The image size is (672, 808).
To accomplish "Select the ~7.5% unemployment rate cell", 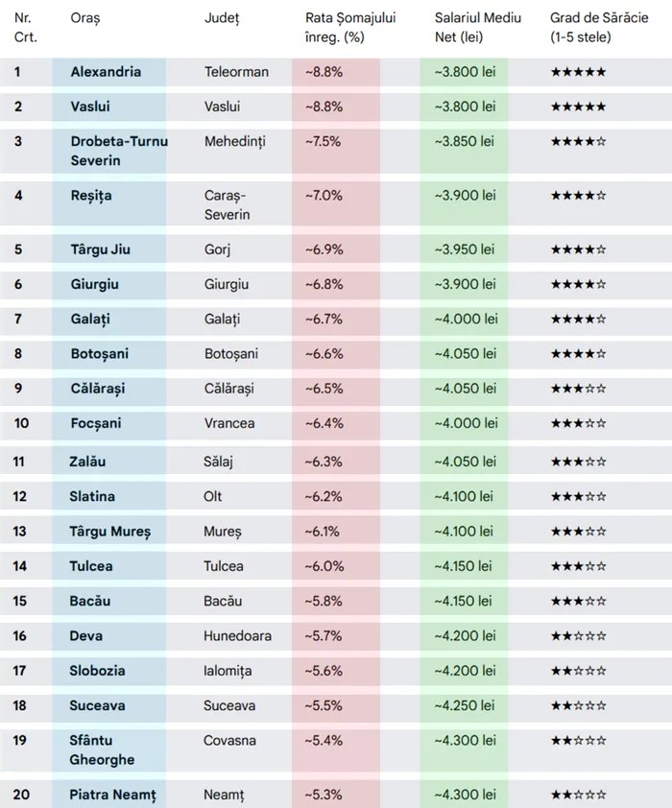I will pyautogui.click(x=323, y=141).
